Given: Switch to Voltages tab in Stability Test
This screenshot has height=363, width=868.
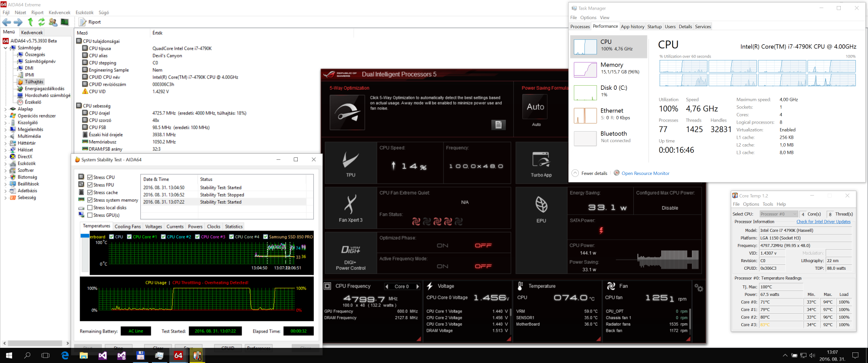Looking at the screenshot, I should pos(153,227).
